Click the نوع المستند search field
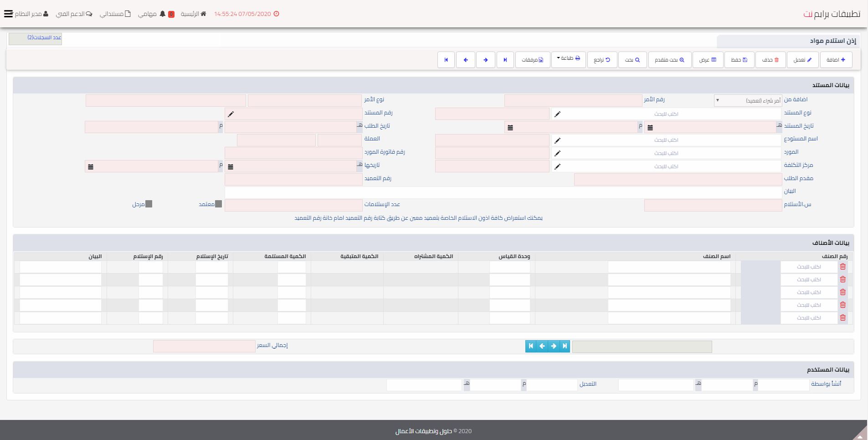The width and height of the screenshot is (868, 440). click(666, 114)
